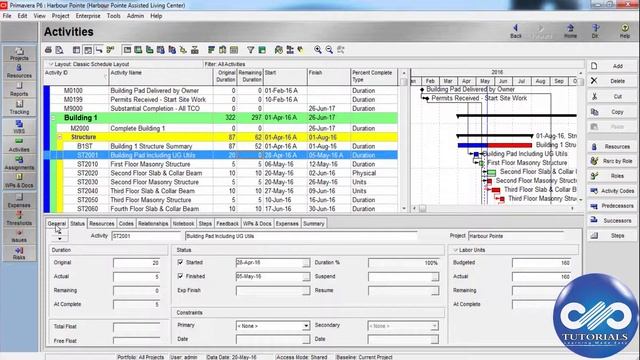This screenshot has width=640, height=360.
Task: Click the Help icon in header
Action: pyautogui.click(x=625, y=31)
